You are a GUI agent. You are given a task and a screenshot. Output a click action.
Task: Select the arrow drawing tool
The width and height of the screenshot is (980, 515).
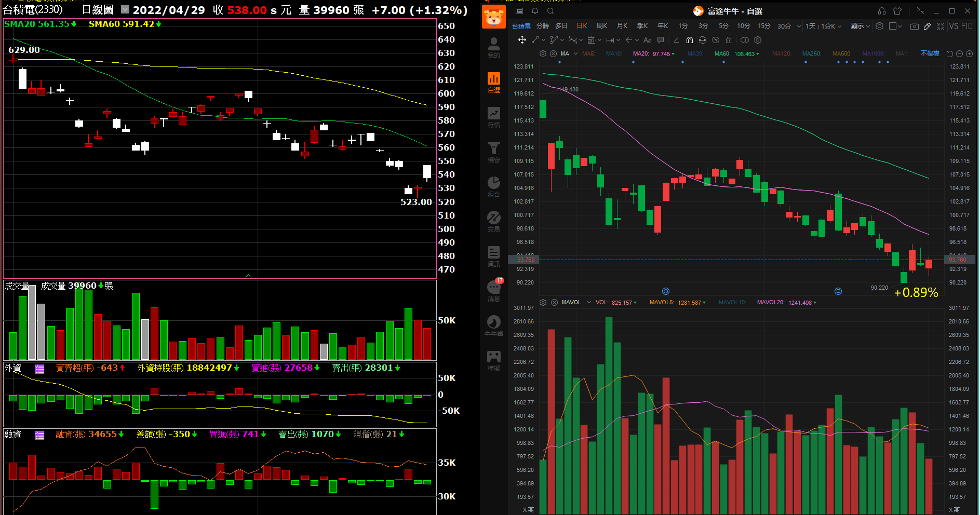click(x=628, y=40)
